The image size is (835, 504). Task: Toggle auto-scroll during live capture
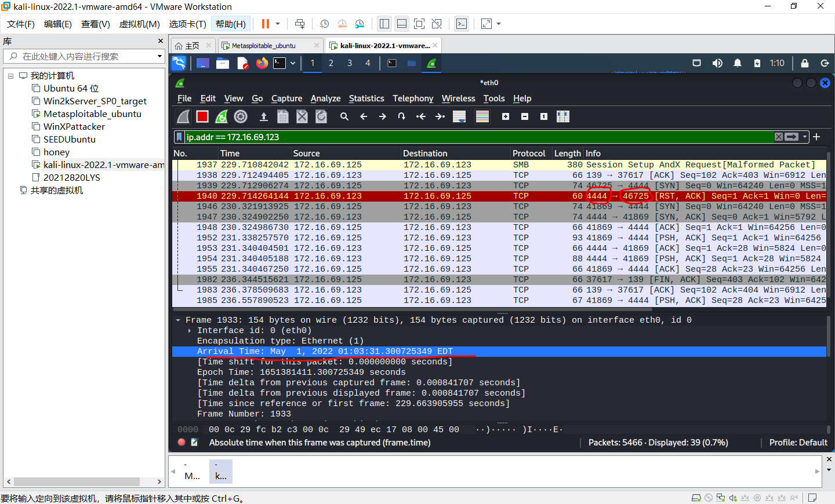point(459,116)
